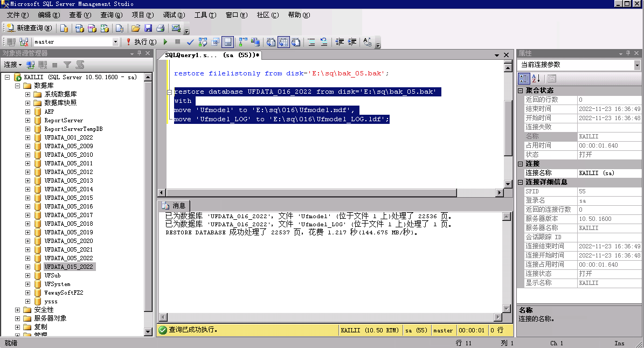
Task: Expand the UFDATA_015_2022 database
Action: pos(27,267)
